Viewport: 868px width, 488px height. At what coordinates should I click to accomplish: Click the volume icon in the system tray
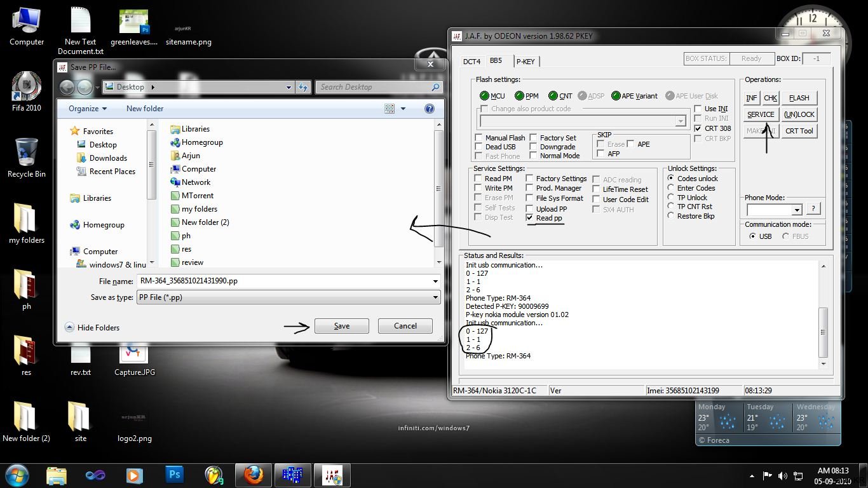[x=783, y=475]
